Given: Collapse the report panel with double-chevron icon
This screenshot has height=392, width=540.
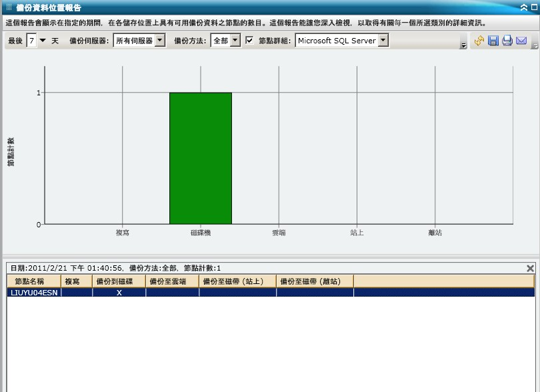Looking at the screenshot, I should (524, 7).
